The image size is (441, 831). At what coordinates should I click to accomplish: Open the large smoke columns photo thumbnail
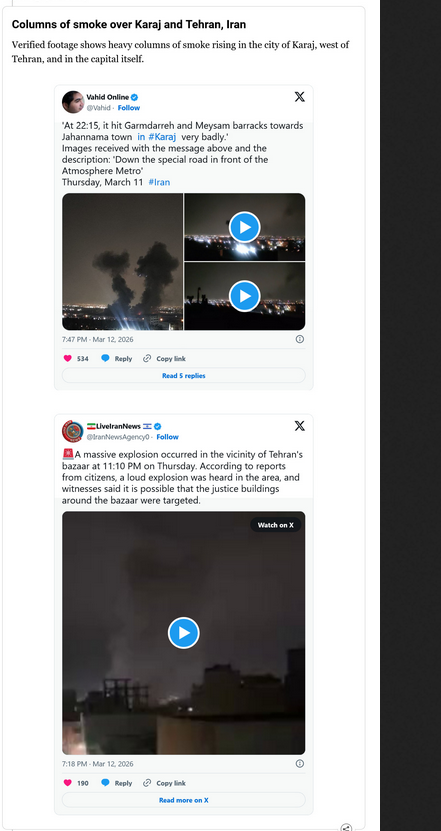[x=122, y=262]
